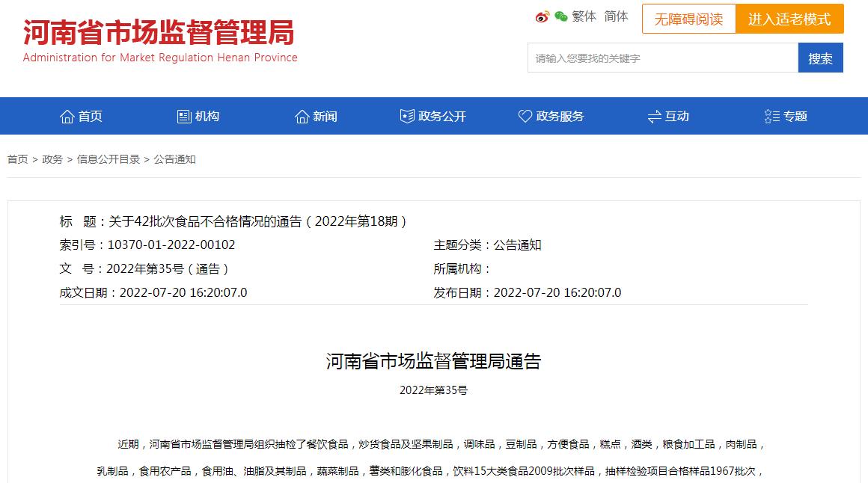
Task: Select the 新闻 house icon in navigation
Action: click(x=302, y=116)
